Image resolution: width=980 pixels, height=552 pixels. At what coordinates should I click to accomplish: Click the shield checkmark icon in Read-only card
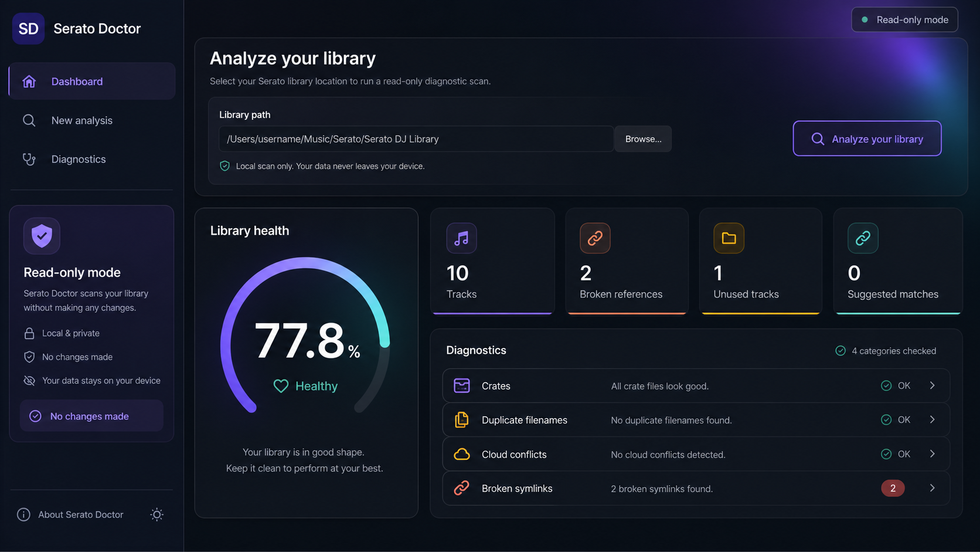[42, 236]
